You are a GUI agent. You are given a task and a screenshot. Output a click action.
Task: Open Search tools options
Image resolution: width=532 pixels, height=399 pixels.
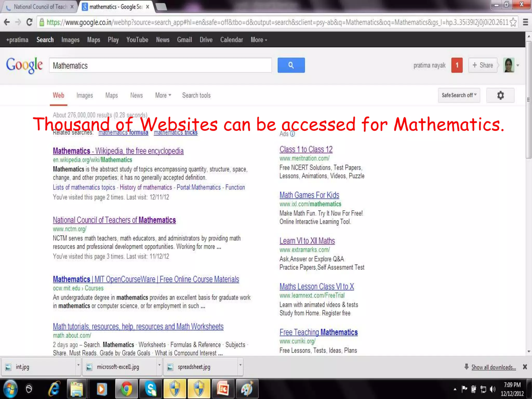click(x=196, y=95)
